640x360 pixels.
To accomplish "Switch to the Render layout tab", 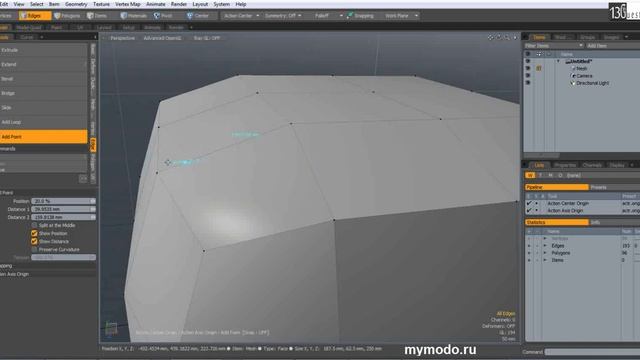I will 176,27.
